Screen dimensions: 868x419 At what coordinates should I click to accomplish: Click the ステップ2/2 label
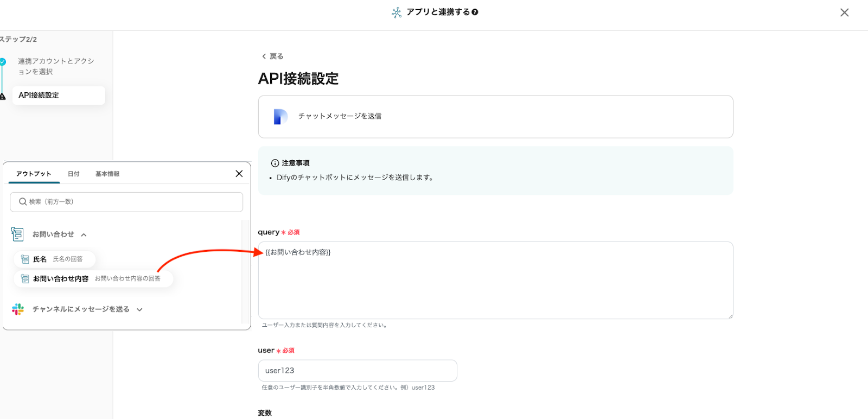coord(18,40)
